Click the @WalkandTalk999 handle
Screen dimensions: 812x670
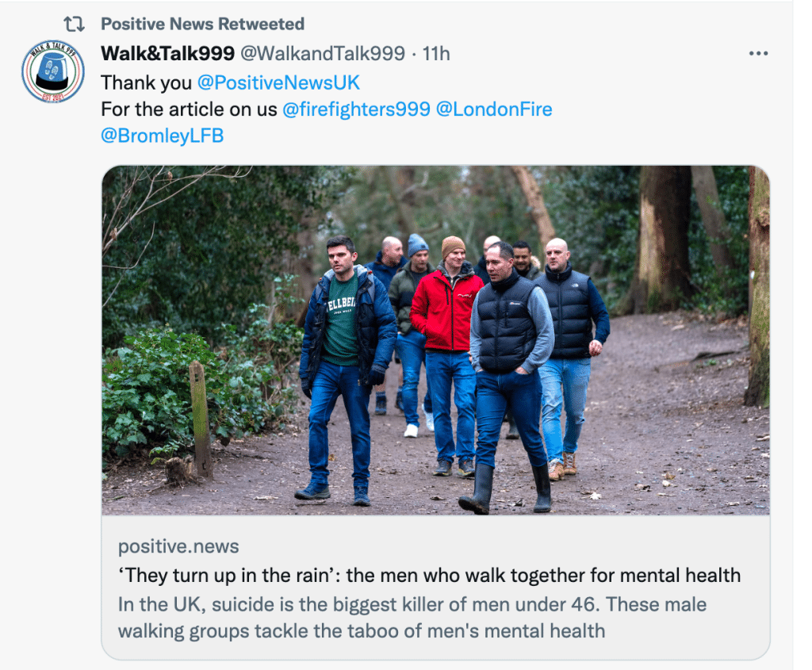324,53
